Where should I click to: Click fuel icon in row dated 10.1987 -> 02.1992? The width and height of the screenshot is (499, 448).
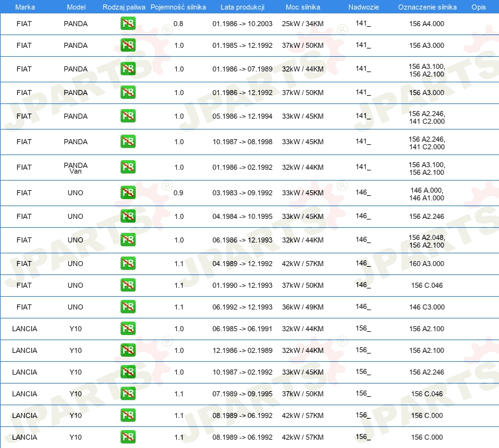click(x=128, y=372)
